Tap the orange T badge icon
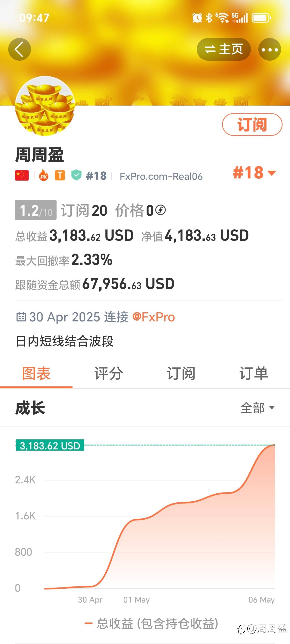This screenshot has width=290, height=644. 60,176
